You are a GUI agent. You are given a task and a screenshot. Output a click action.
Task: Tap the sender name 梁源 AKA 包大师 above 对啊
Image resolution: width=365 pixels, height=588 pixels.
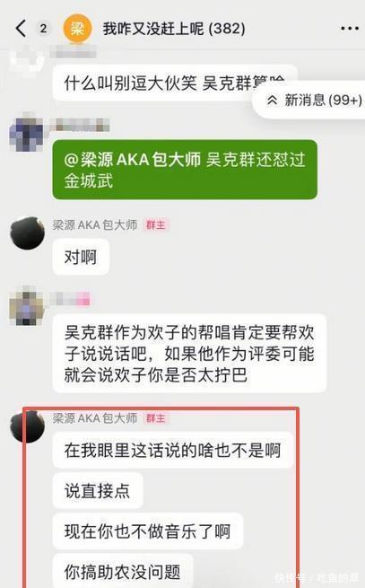click(95, 225)
